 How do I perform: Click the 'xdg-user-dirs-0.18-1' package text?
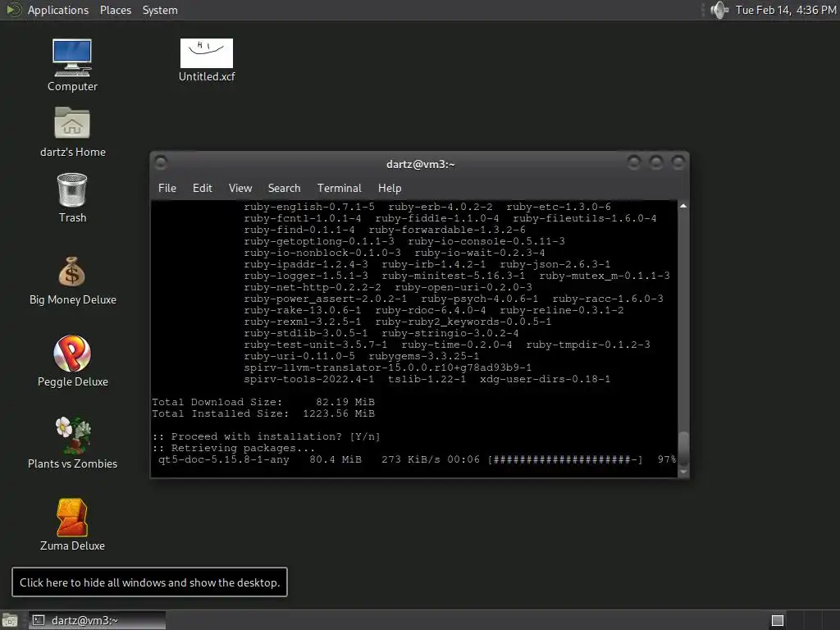coord(545,379)
